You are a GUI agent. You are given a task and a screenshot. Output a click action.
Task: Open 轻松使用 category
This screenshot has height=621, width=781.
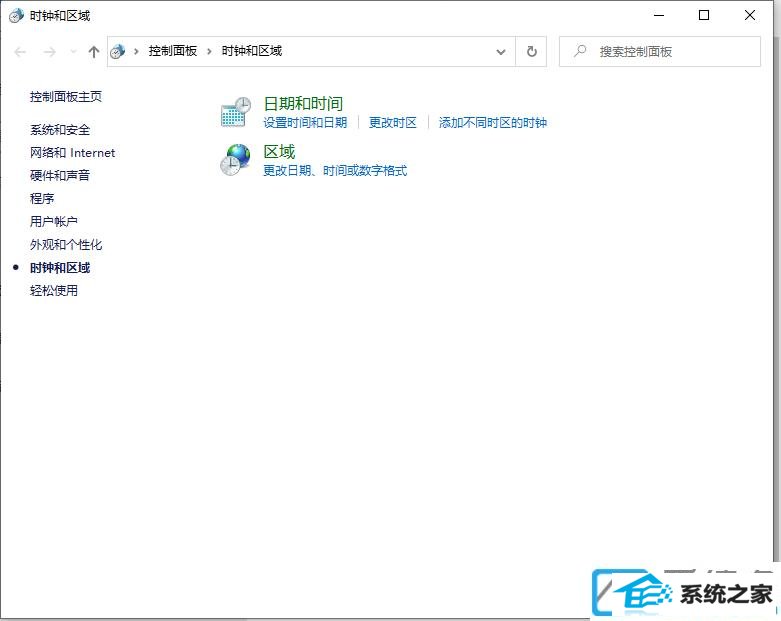click(x=54, y=291)
